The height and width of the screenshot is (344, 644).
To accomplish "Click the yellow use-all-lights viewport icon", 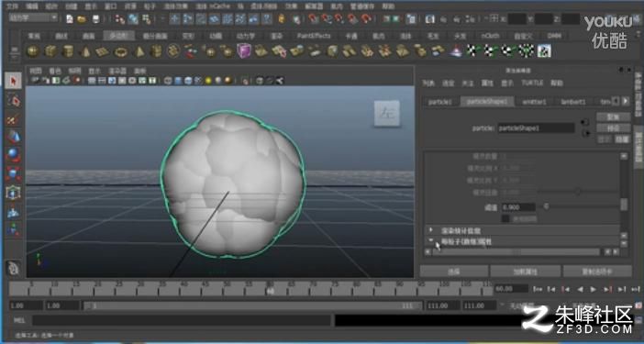I will pyautogui.click(x=208, y=81).
